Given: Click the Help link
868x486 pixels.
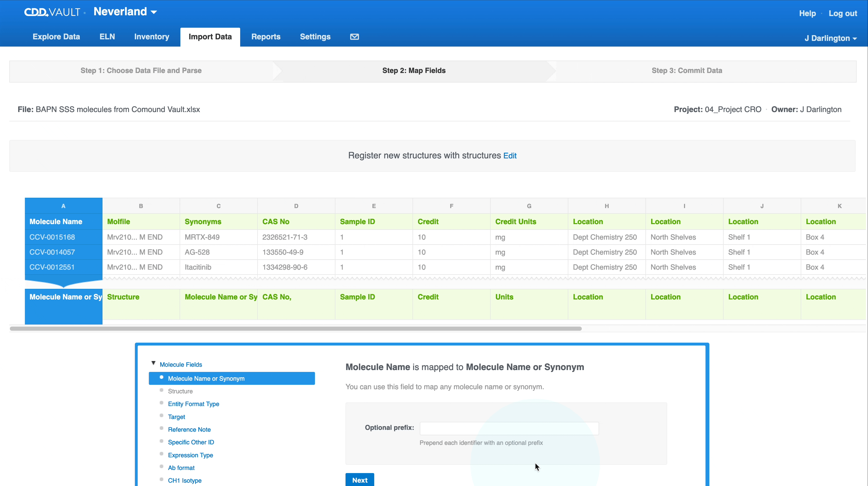Looking at the screenshot, I should (807, 13).
